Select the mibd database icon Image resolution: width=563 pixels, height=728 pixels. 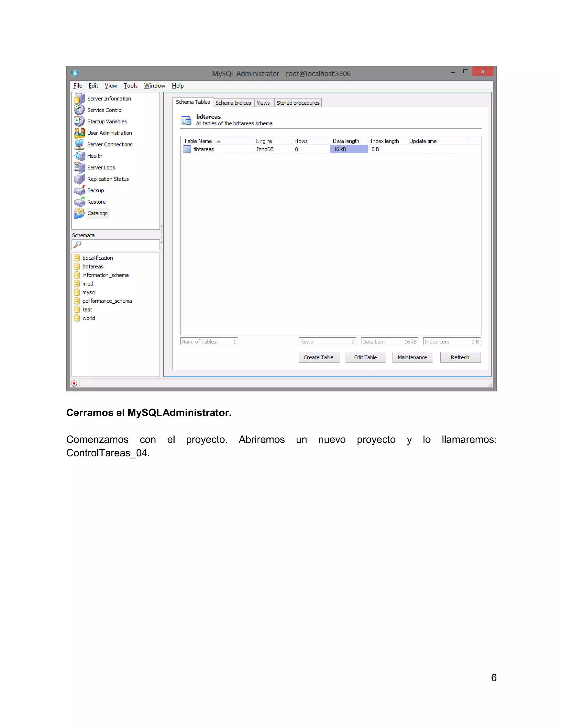click(77, 284)
